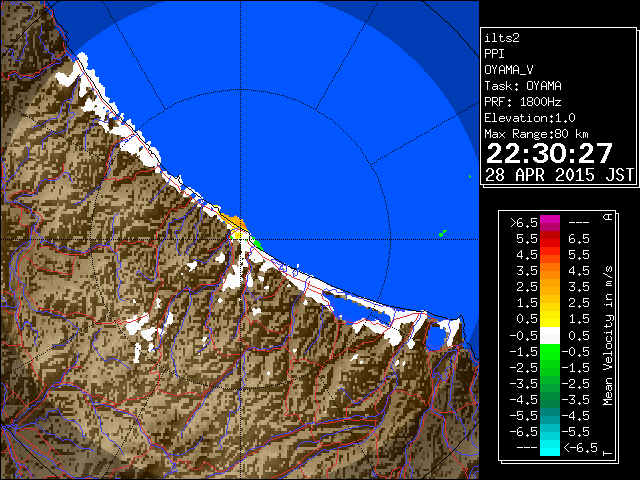The image size is (640, 480).
Task: Click the 'ilts2' label in the info box
Action: 502,38
